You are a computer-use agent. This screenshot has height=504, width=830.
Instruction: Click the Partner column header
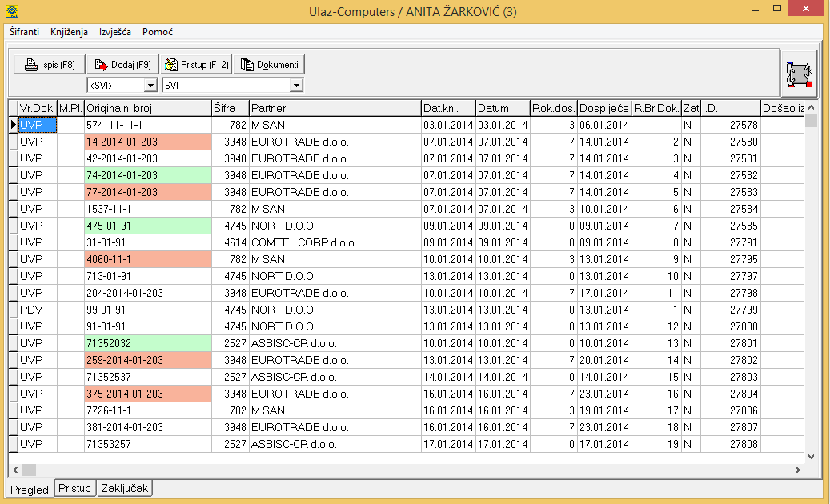click(335, 109)
